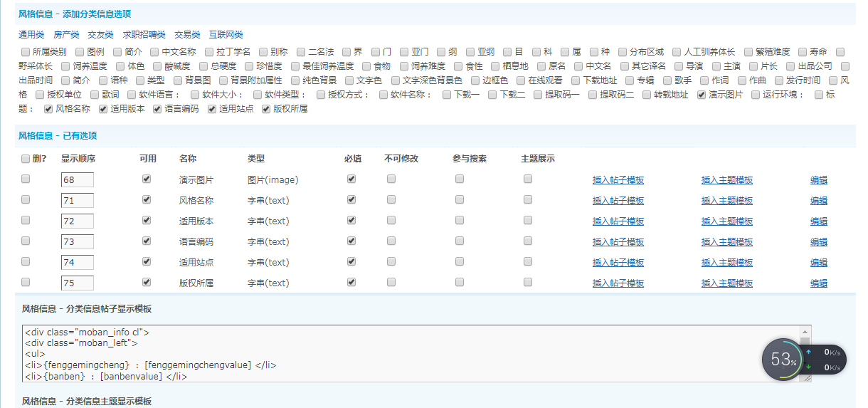The width and height of the screenshot is (868, 408).
Task: Uncheck the 风格名称 option checkbox
Action: (48, 109)
